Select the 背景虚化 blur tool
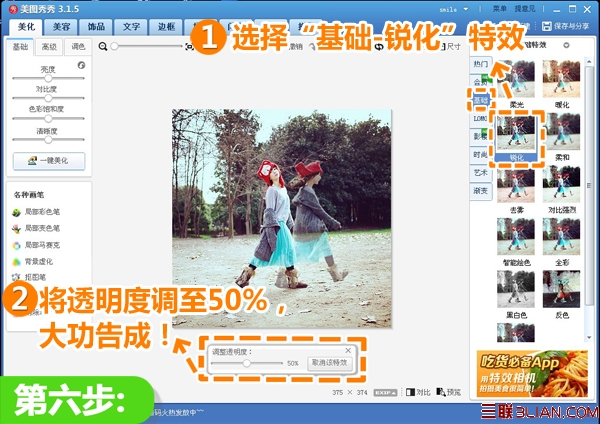 tap(33, 261)
